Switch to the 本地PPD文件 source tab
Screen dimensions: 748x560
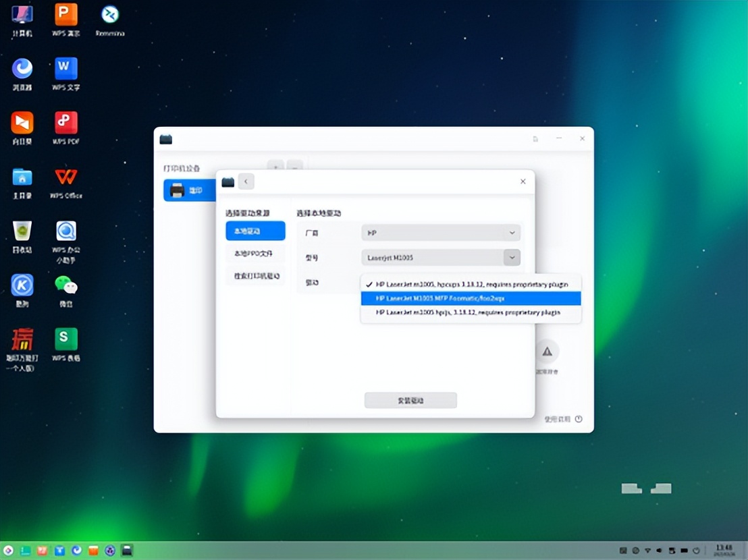point(255,254)
